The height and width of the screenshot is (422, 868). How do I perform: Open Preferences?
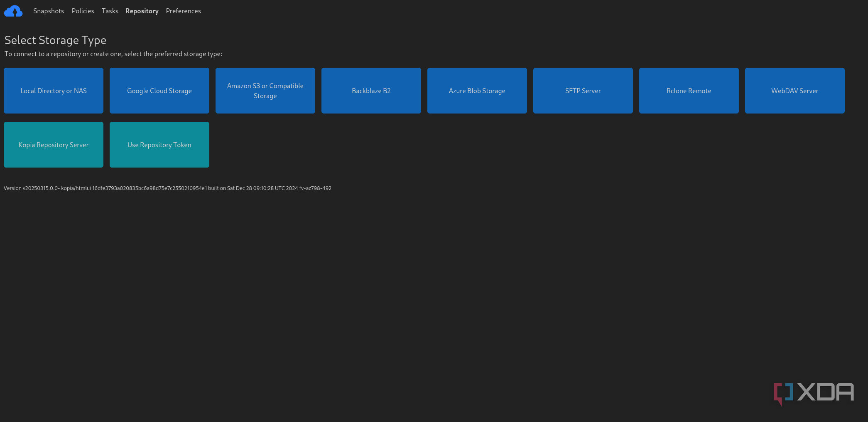click(x=183, y=11)
